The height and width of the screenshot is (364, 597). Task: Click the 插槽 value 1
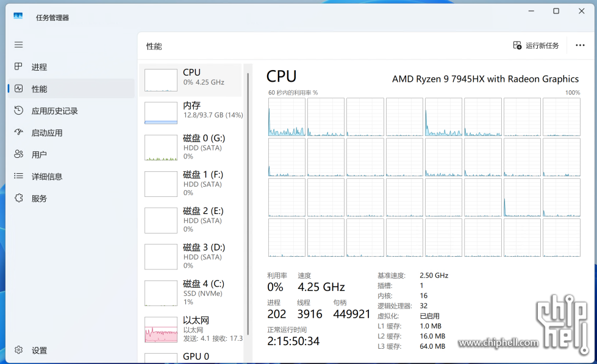point(421,285)
